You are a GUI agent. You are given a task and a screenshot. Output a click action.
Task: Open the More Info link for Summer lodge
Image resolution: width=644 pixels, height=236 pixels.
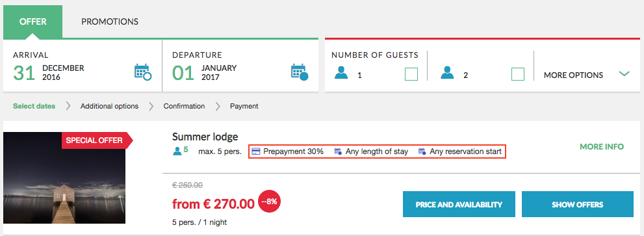tap(602, 147)
